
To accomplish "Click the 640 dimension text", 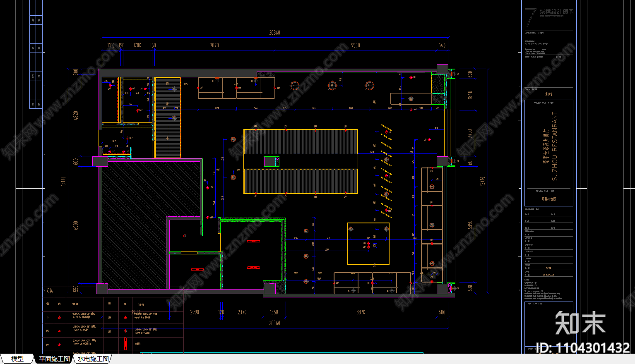I will click(442, 45).
